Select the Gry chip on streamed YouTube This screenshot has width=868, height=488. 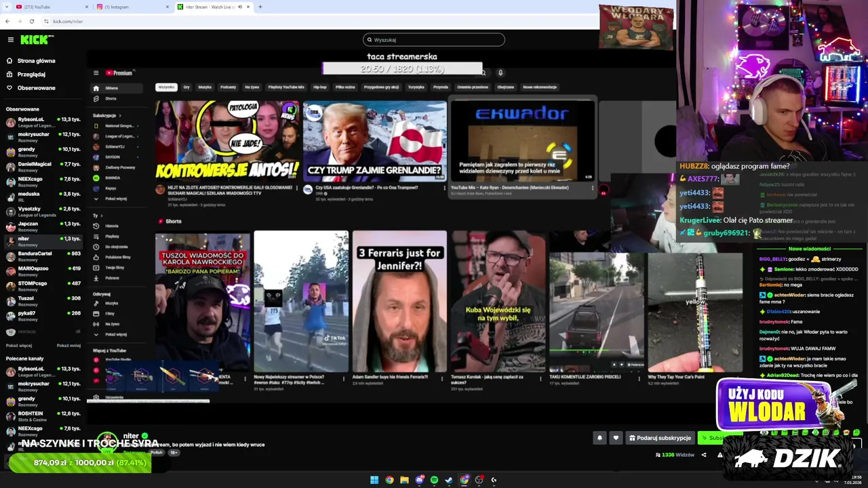coord(186,87)
